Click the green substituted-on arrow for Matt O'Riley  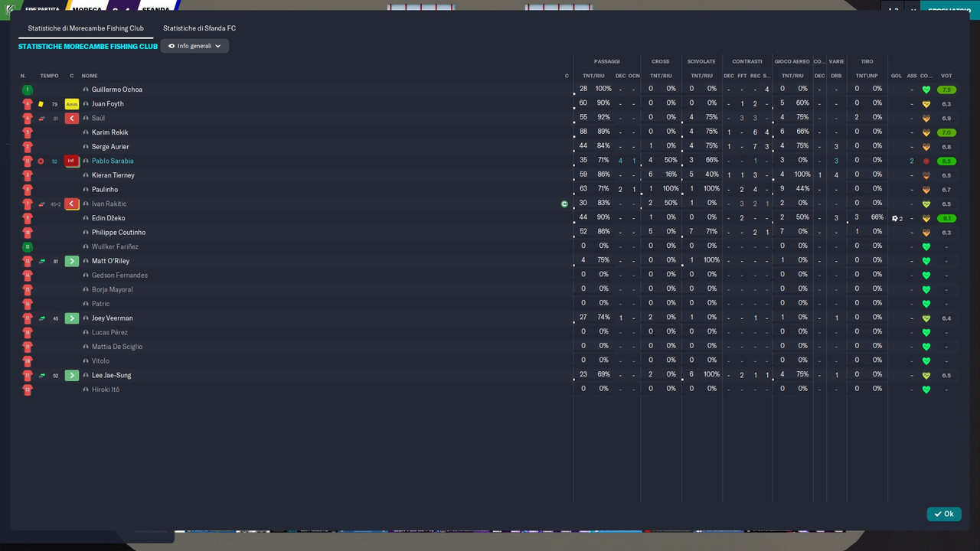click(72, 262)
